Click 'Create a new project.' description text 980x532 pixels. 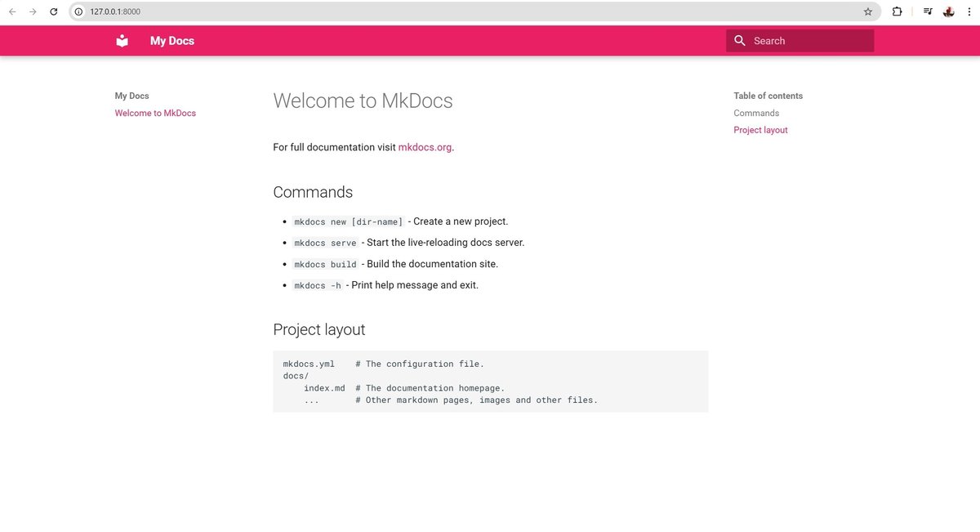[x=461, y=221]
